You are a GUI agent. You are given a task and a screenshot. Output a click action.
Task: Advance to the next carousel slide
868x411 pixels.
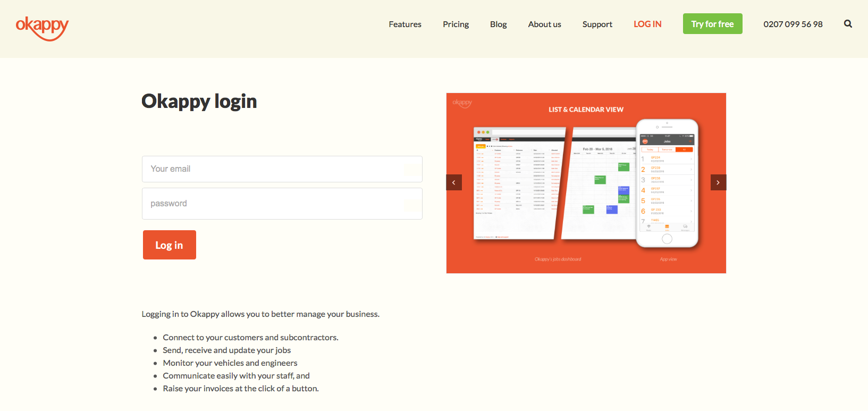pos(718,182)
